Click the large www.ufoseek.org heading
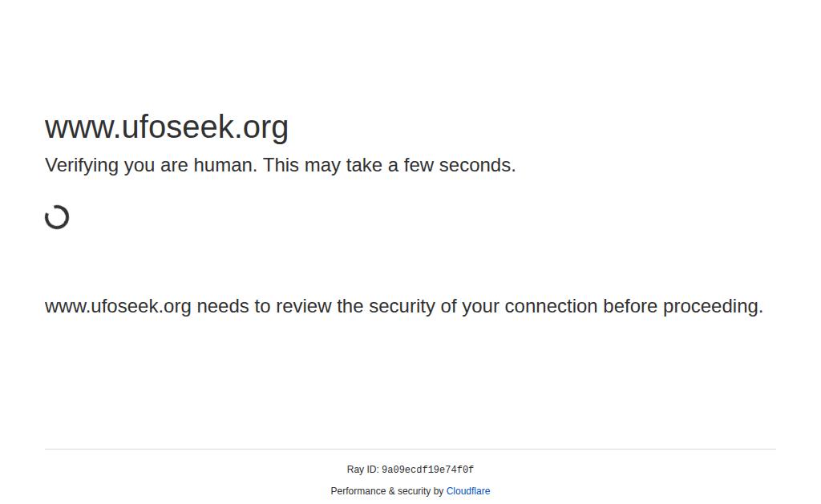This screenshot has width=821, height=504. (167, 127)
